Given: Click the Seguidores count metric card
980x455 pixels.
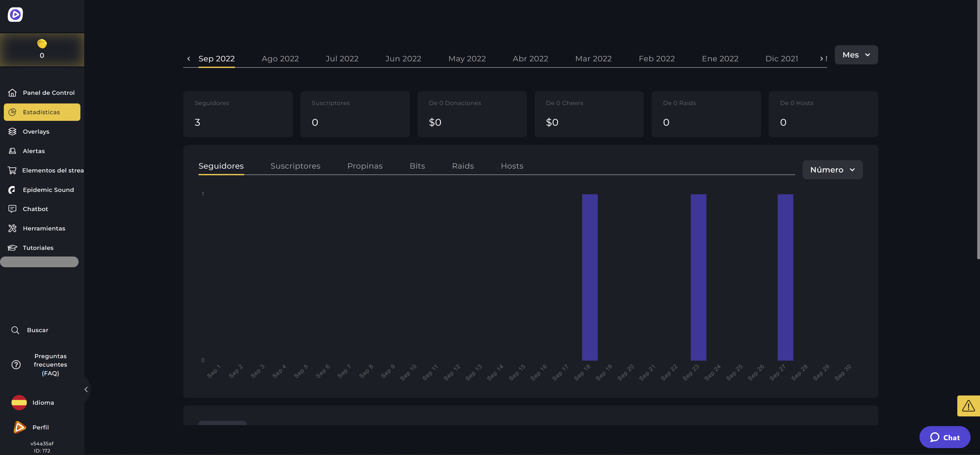Looking at the screenshot, I should tap(238, 114).
